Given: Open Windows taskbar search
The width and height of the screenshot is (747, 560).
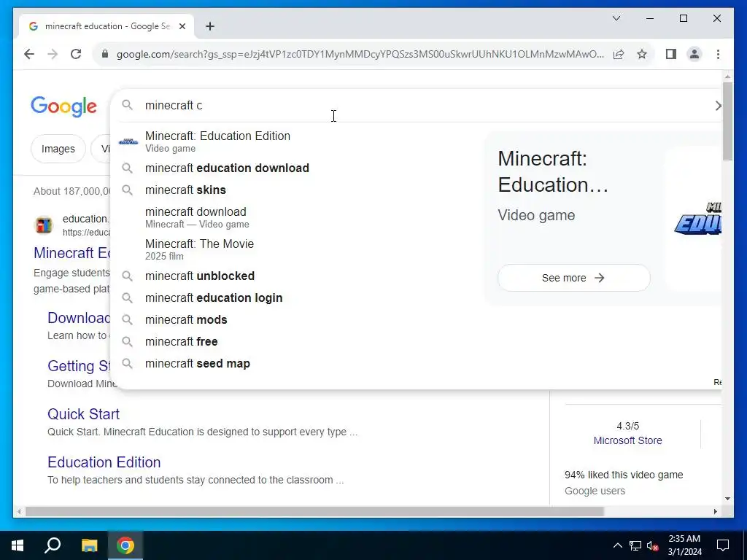Looking at the screenshot, I should click(x=53, y=545).
